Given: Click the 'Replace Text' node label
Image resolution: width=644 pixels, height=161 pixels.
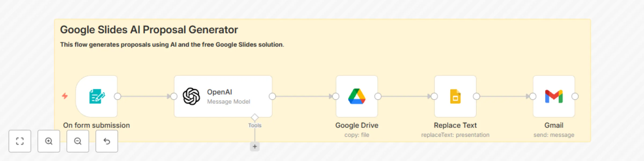Looking at the screenshot, I should [455, 125].
